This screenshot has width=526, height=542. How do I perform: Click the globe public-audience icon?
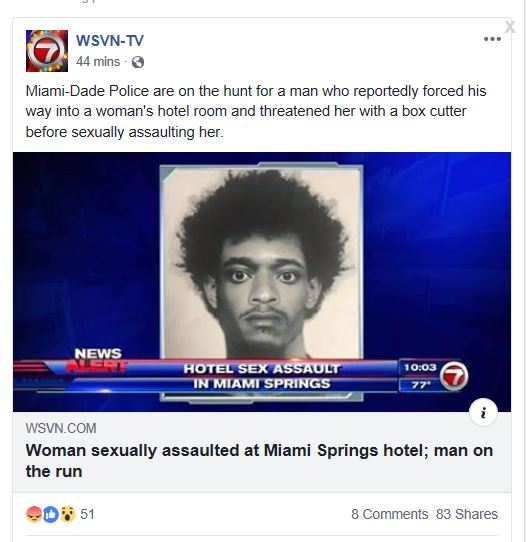click(138, 62)
